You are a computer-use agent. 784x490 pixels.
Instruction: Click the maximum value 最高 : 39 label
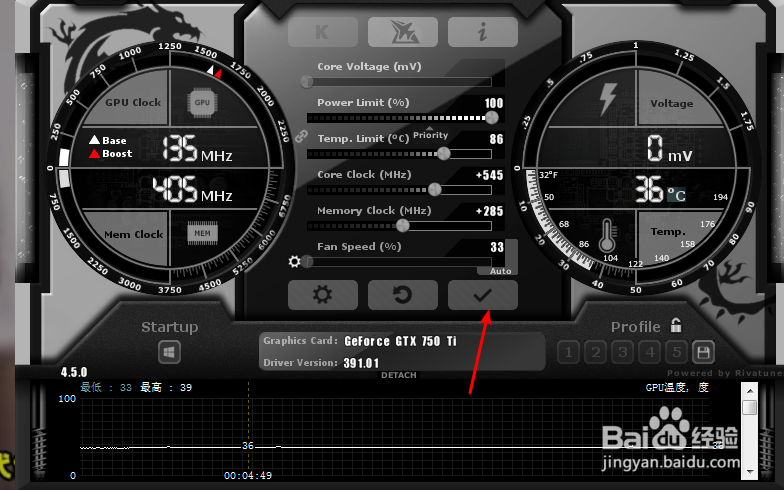click(166, 388)
